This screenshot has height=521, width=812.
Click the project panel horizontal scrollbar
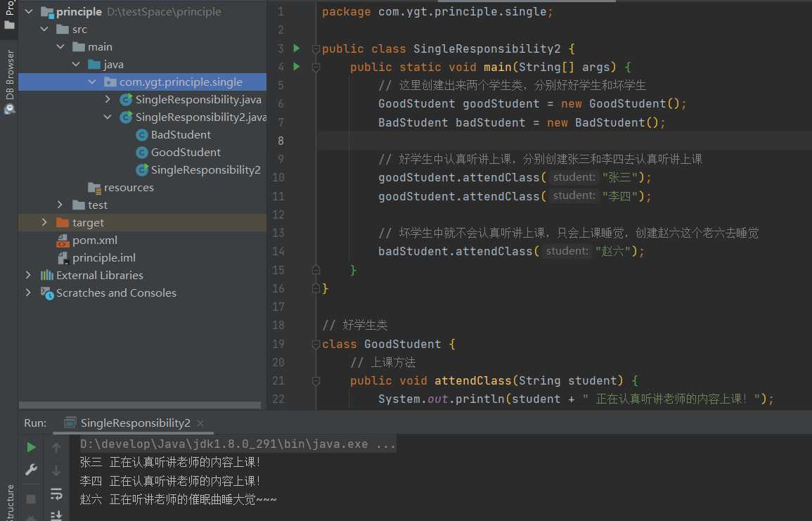[x=140, y=405]
